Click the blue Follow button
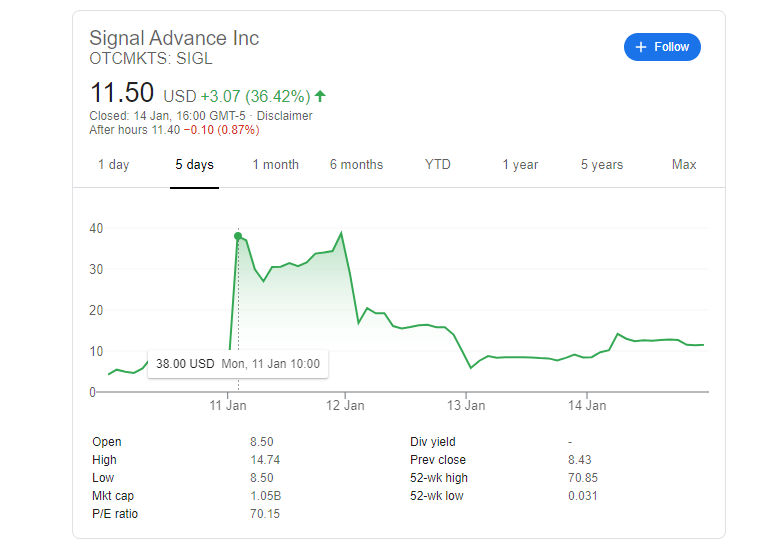Image resolution: width=765 pixels, height=543 pixels. (x=662, y=47)
